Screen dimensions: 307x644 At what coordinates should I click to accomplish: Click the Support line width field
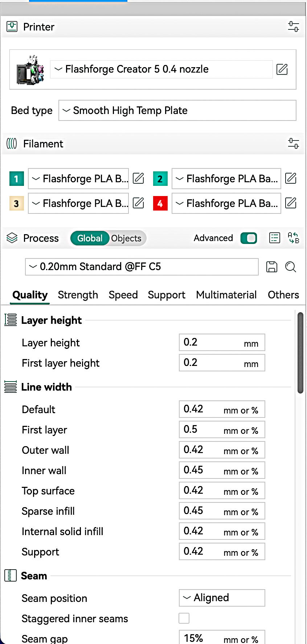coord(222,551)
